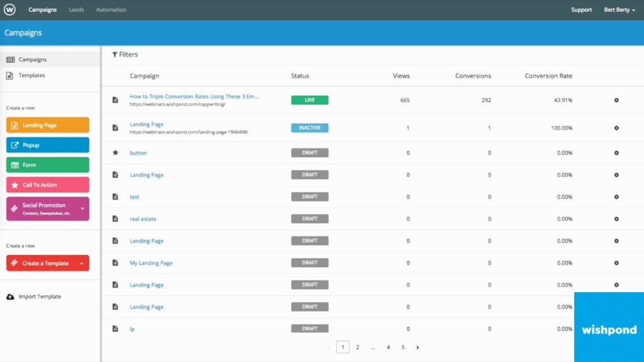Click the Conversions column header
This screenshot has width=644, height=362.
473,76
